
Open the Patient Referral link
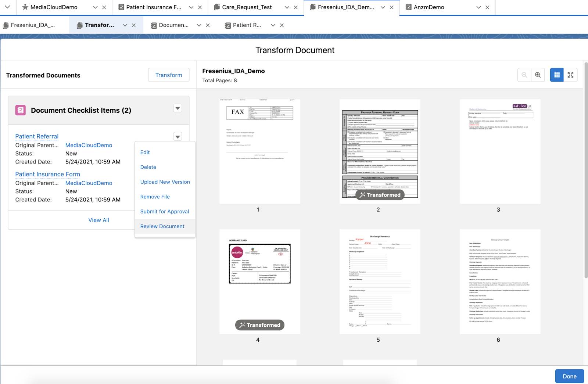pyautogui.click(x=37, y=136)
